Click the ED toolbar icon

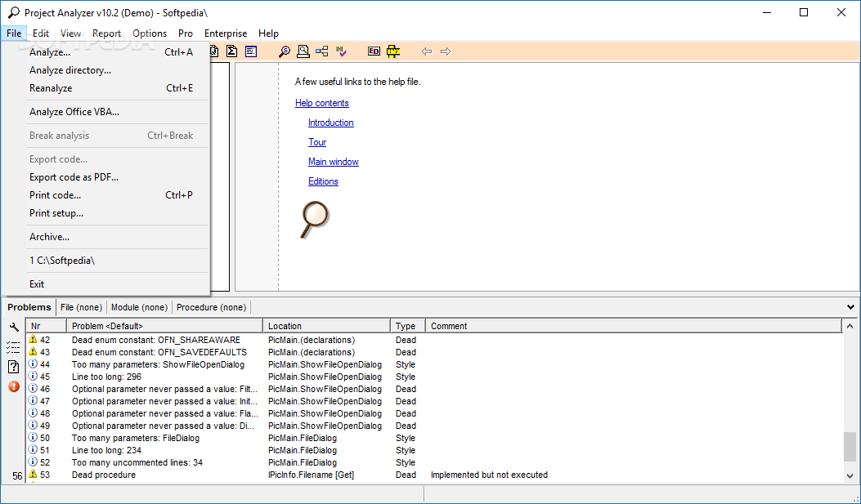(374, 51)
